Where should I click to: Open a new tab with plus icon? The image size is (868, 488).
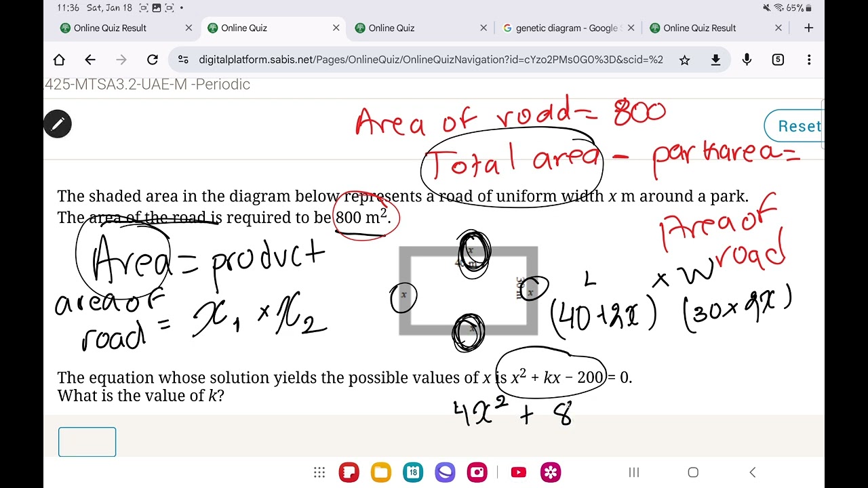[808, 28]
